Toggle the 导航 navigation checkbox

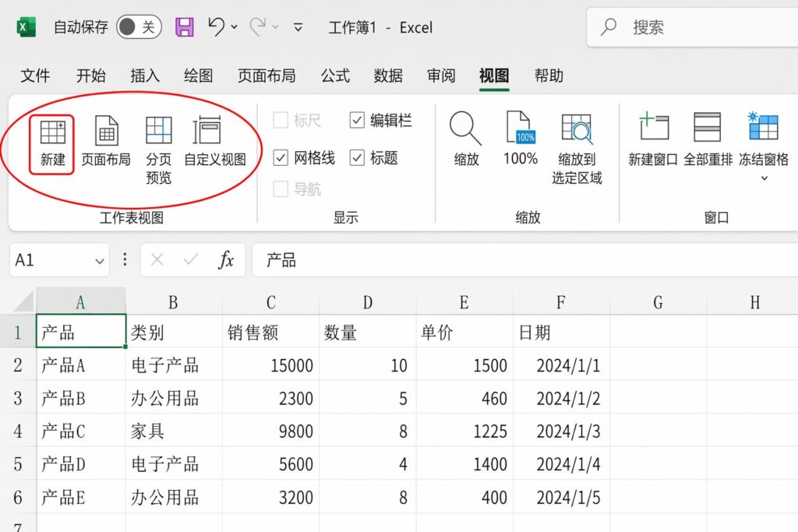click(x=281, y=189)
